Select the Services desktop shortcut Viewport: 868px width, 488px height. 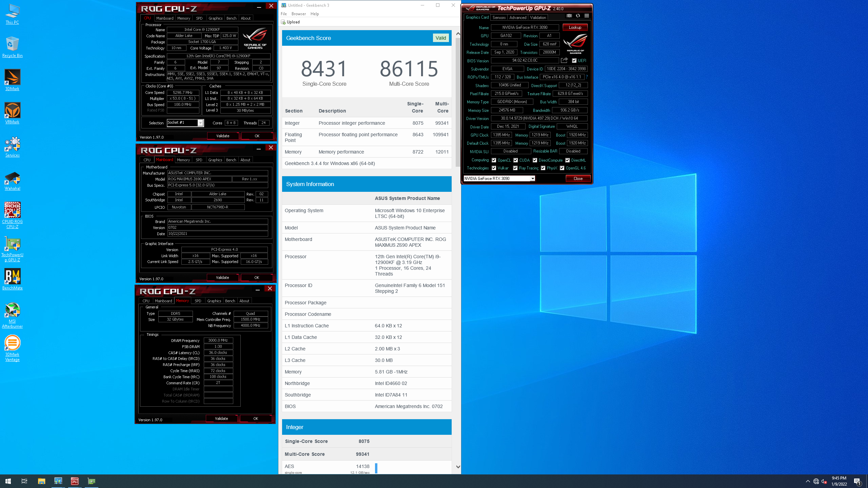[12, 146]
